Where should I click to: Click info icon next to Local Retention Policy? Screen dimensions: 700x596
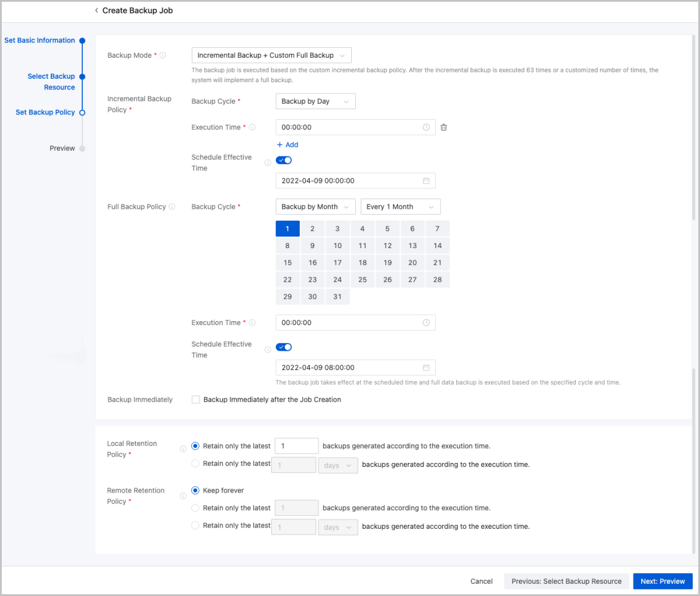point(183,449)
